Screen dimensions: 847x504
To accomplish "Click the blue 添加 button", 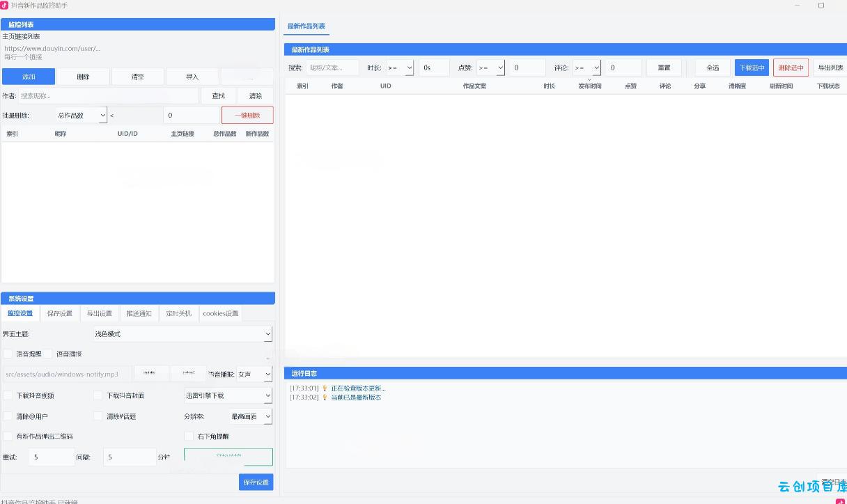I will tap(29, 77).
